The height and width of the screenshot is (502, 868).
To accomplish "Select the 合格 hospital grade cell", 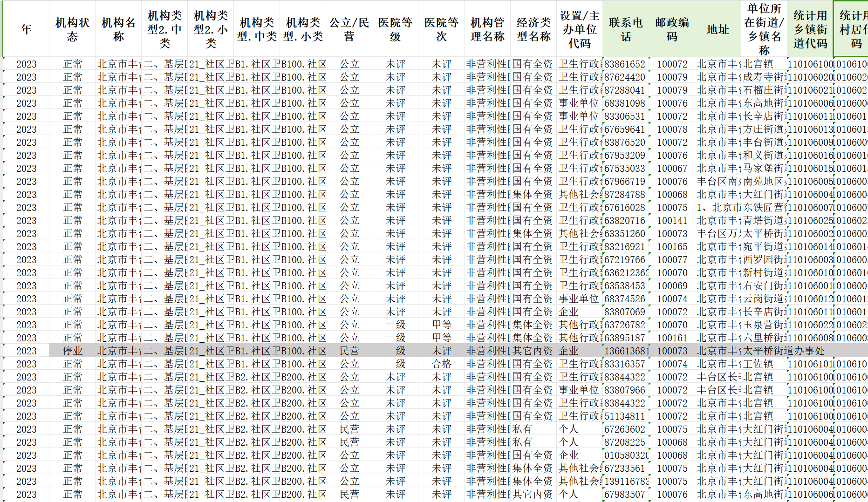I will coord(441,364).
